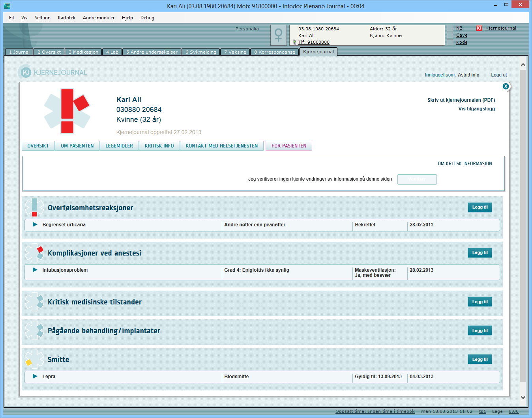The width and height of the screenshot is (532, 418).
Task: Switch to the 8 Korrespondanse tab
Action: pyautogui.click(x=274, y=52)
